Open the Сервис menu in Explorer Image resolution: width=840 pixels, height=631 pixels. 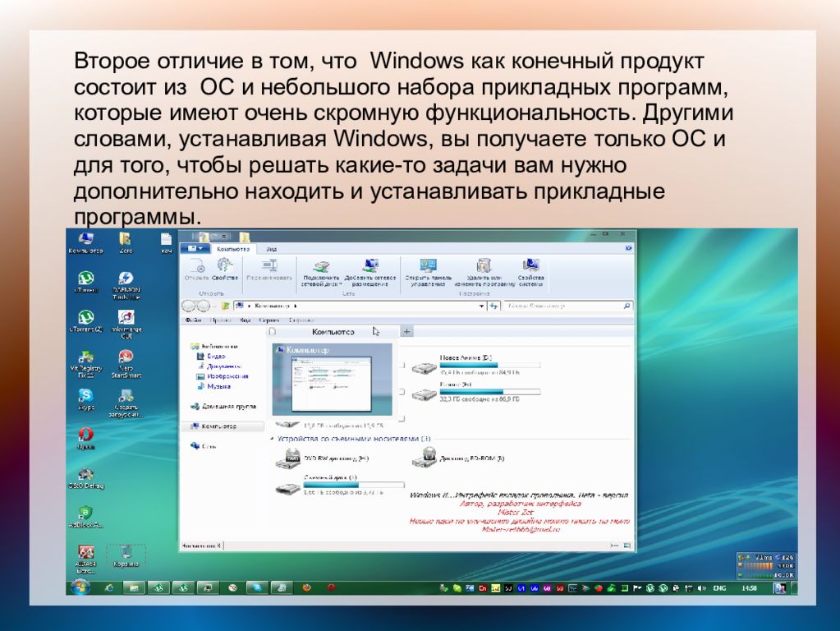pos(269,320)
